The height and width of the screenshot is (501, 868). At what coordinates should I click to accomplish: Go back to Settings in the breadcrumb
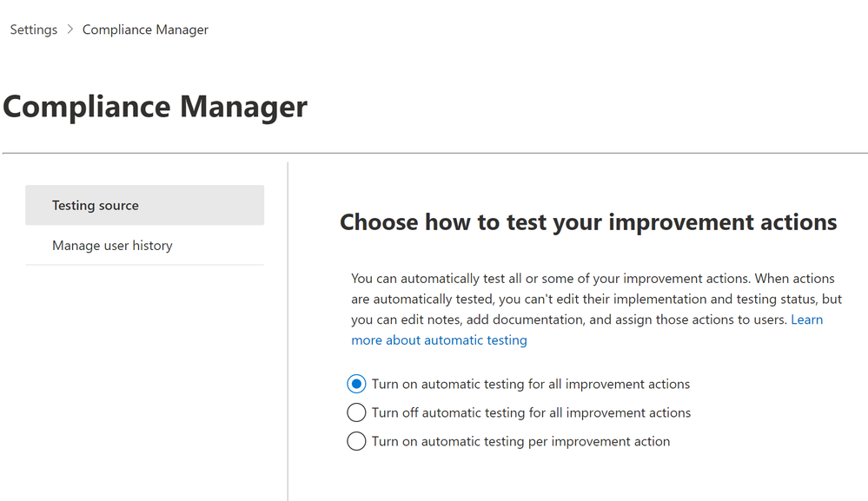tap(33, 30)
